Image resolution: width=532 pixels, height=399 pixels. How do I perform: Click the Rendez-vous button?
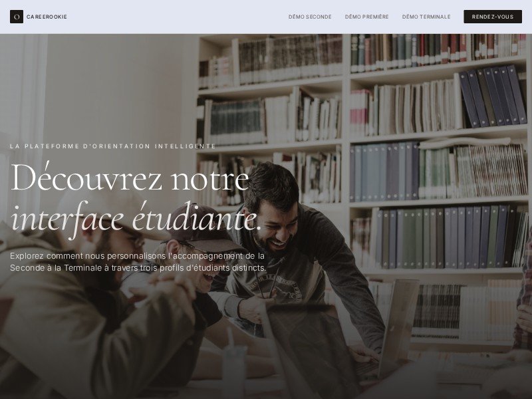(x=493, y=17)
